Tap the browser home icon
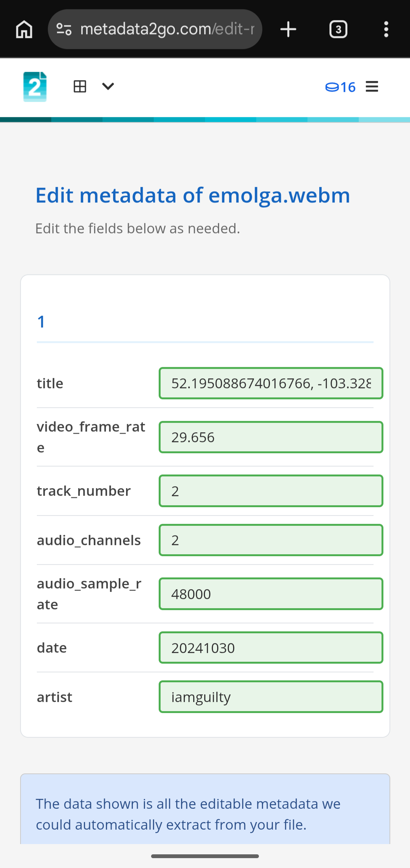 click(x=24, y=29)
